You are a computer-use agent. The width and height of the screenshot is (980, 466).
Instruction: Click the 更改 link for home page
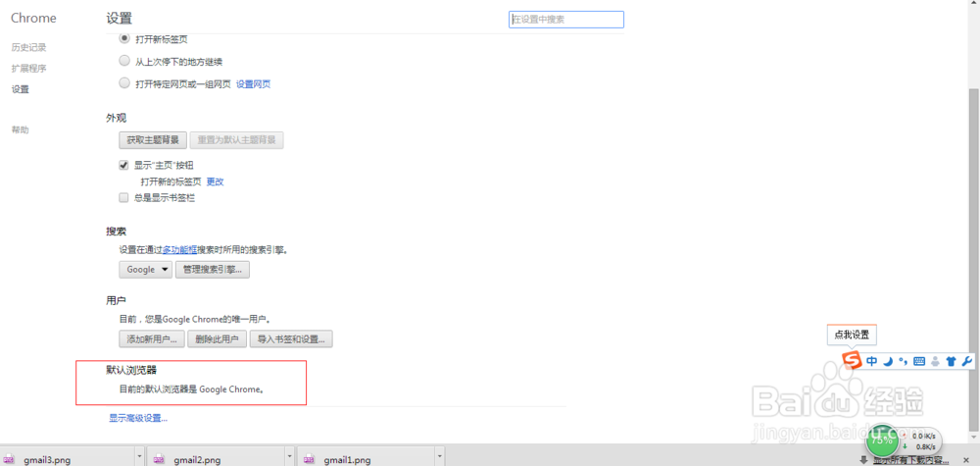[x=215, y=182]
